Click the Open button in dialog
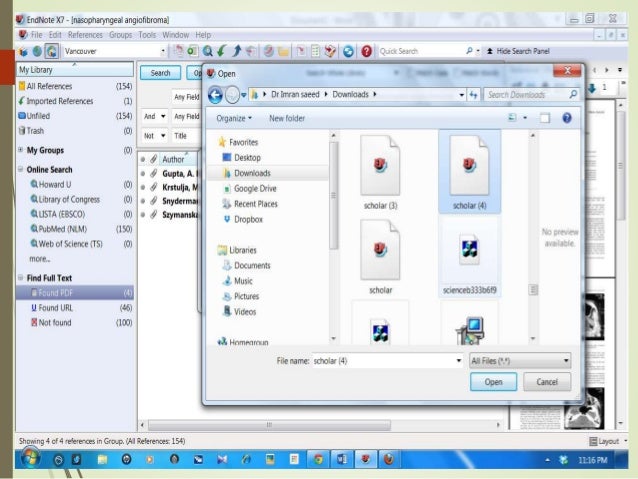The width and height of the screenshot is (638, 479). pos(493,382)
